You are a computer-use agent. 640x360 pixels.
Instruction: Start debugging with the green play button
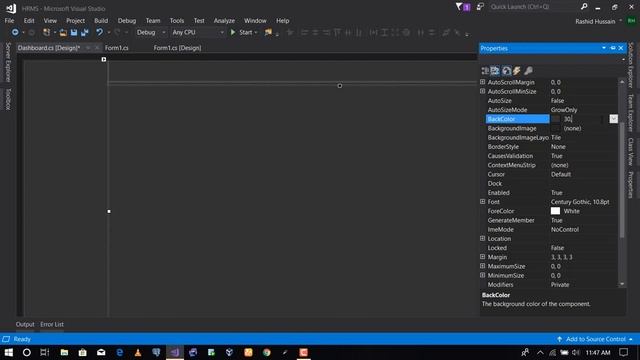pyautogui.click(x=233, y=32)
